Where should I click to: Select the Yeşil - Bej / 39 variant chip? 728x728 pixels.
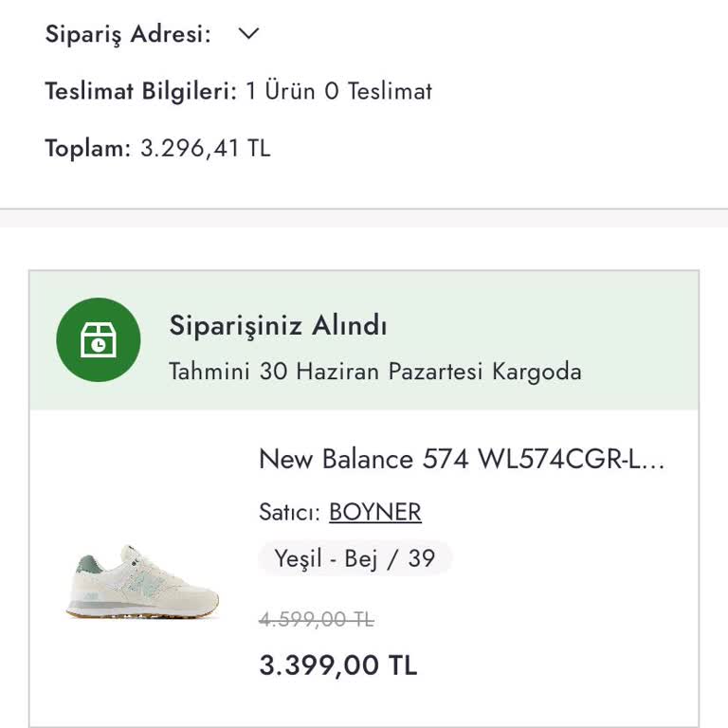click(355, 558)
